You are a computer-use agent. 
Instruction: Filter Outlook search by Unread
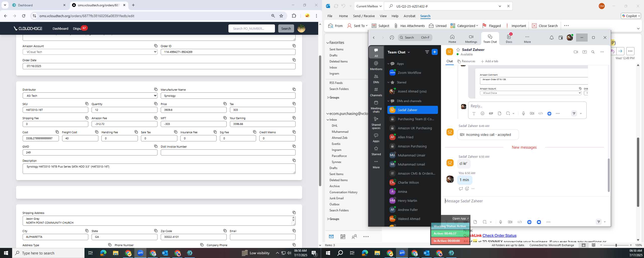point(438,26)
